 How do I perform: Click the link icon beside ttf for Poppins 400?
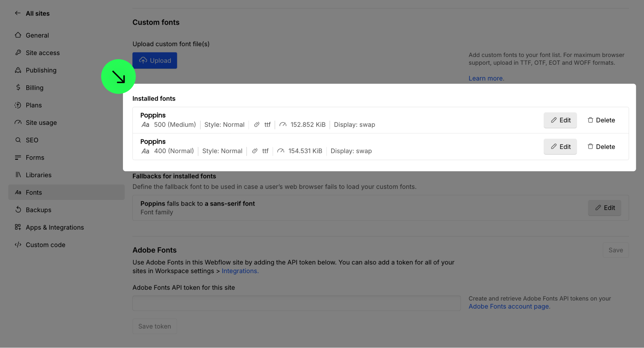255,151
